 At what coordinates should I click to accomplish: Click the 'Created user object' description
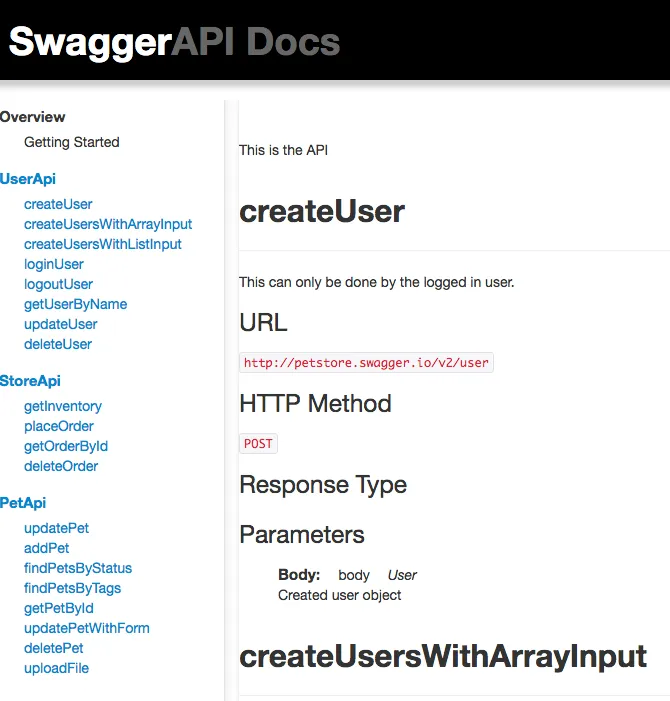pos(340,595)
